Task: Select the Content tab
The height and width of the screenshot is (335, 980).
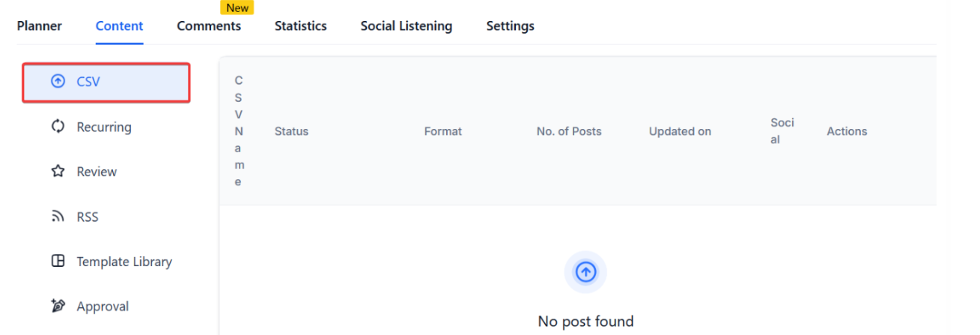Action: click(119, 26)
